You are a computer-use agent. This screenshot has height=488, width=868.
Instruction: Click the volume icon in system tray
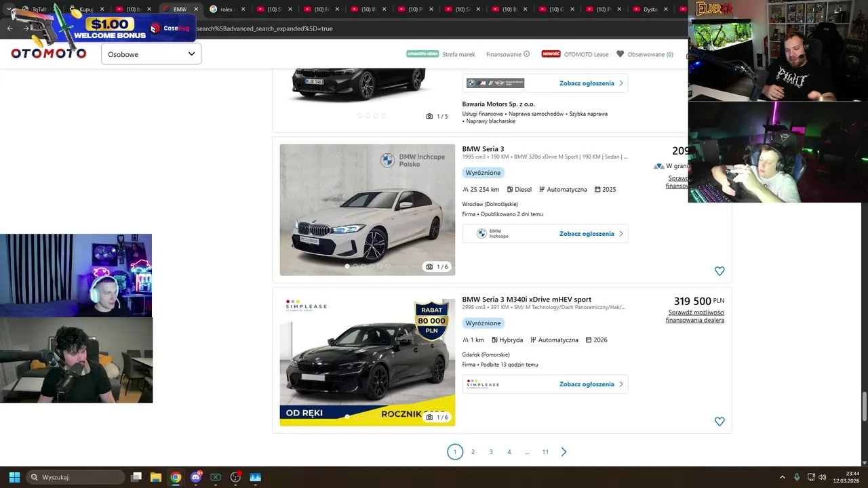pyautogui.click(x=823, y=477)
